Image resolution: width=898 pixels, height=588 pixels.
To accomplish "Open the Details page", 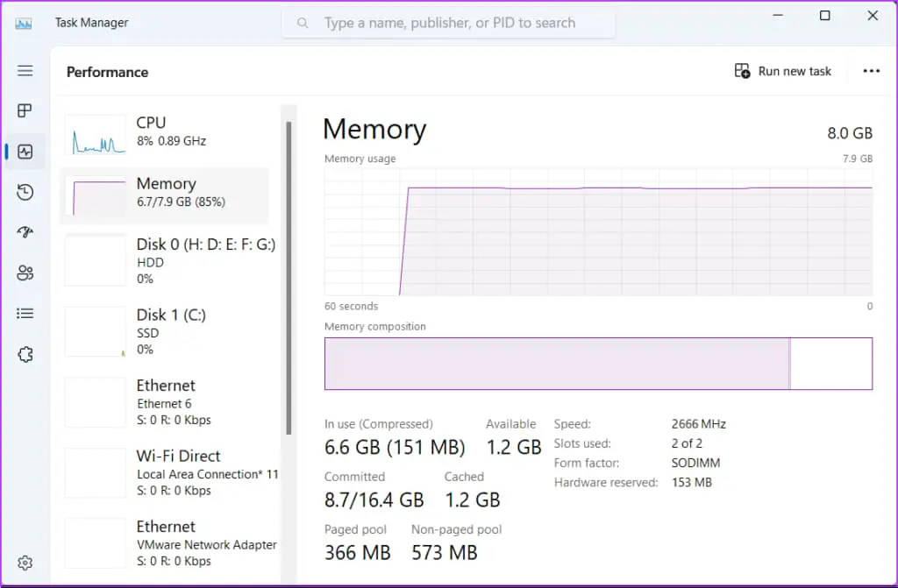I will [25, 313].
